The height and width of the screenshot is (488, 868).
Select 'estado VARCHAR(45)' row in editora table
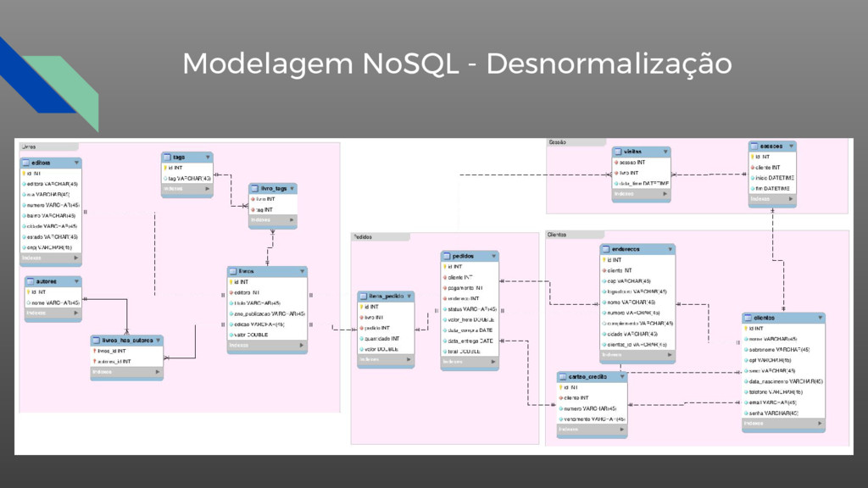click(x=51, y=237)
